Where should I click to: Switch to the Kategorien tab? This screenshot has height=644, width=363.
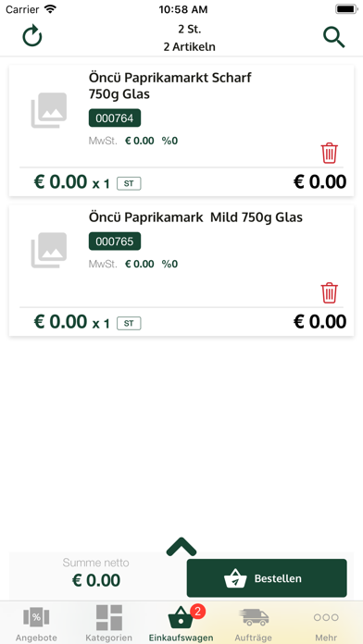tap(109, 624)
